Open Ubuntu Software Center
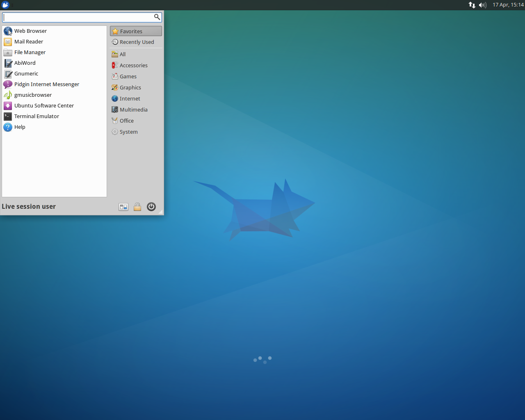The height and width of the screenshot is (420, 525). (x=54, y=106)
